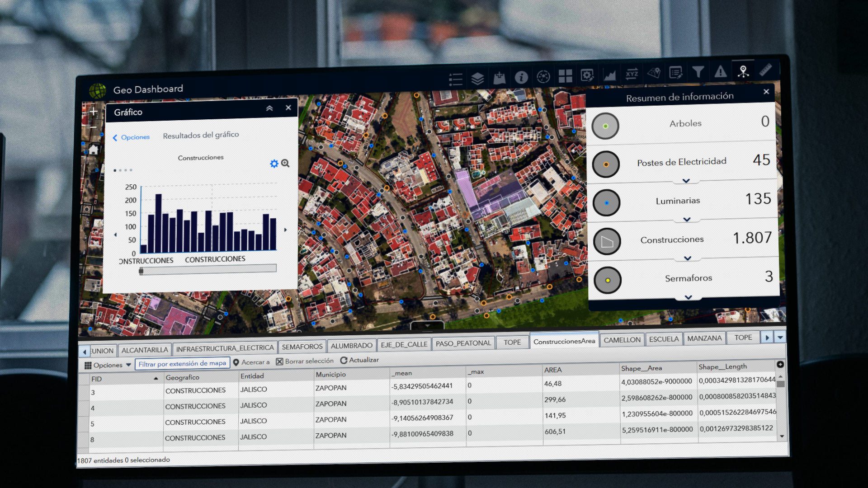868x488 pixels.
Task: Open the Layers list widget
Action: 477,79
